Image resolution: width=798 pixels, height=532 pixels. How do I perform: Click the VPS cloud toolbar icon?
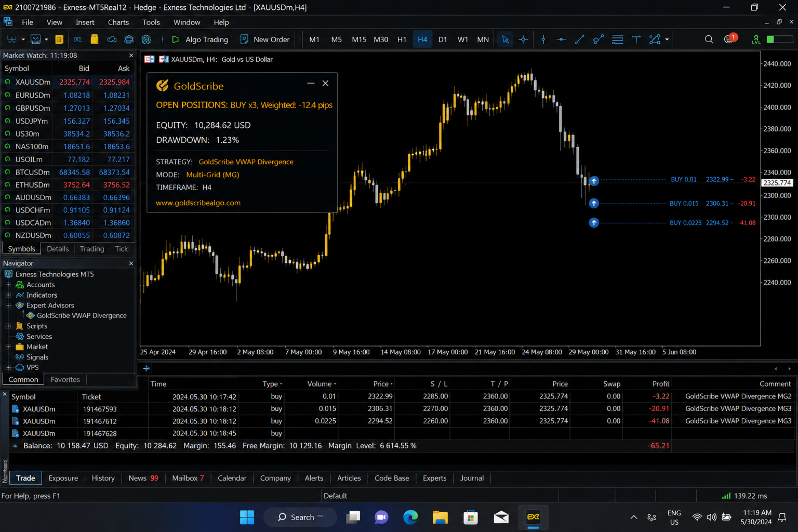pyautogui.click(x=112, y=39)
